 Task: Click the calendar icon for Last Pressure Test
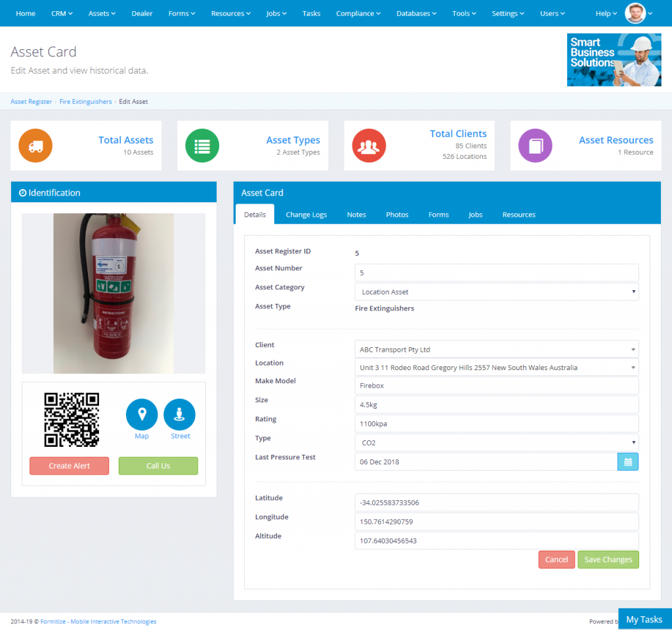tap(627, 462)
